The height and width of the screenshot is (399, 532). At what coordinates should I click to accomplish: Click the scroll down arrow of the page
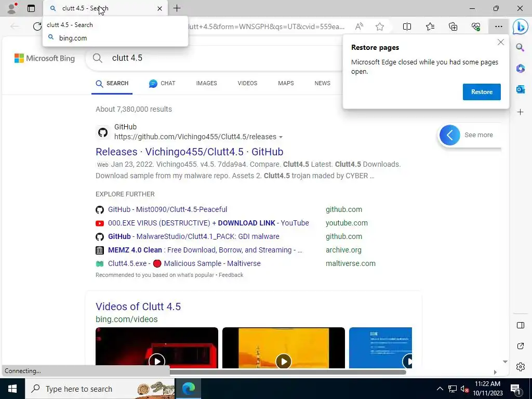(505, 362)
